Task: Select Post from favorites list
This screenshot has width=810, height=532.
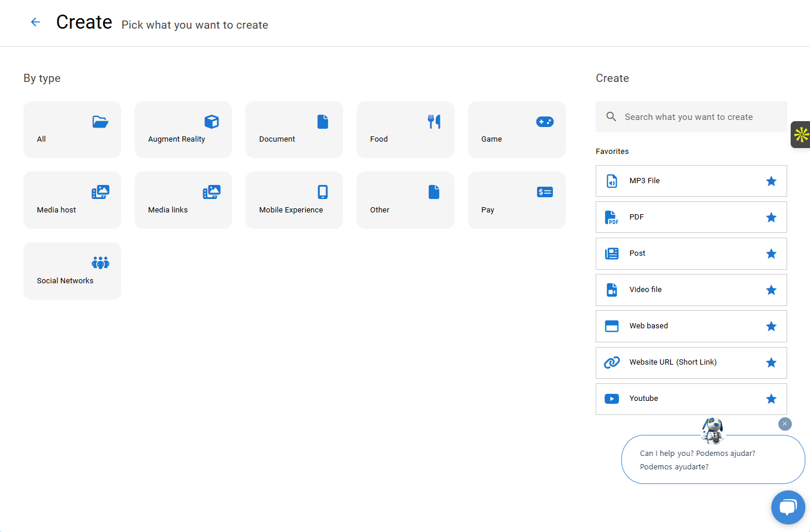Action: coord(638,253)
